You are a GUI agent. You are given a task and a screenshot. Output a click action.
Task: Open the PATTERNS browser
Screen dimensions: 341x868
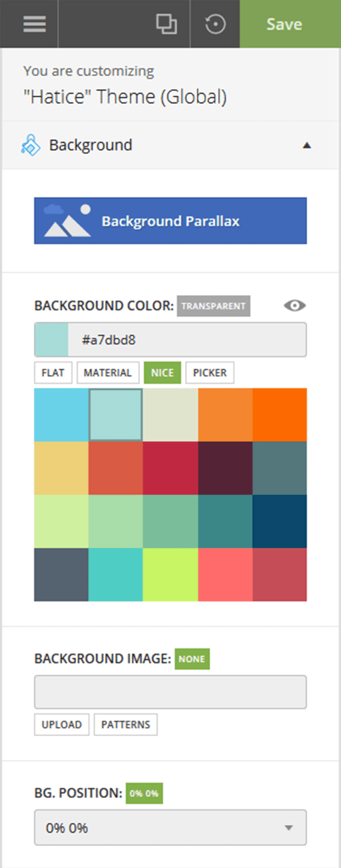[125, 725]
